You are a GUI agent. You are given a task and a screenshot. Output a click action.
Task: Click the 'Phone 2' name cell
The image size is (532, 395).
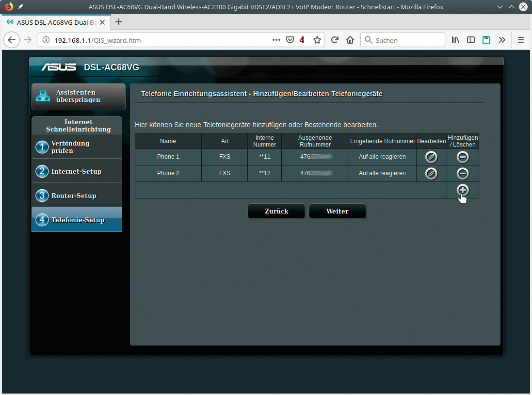pyautogui.click(x=168, y=173)
